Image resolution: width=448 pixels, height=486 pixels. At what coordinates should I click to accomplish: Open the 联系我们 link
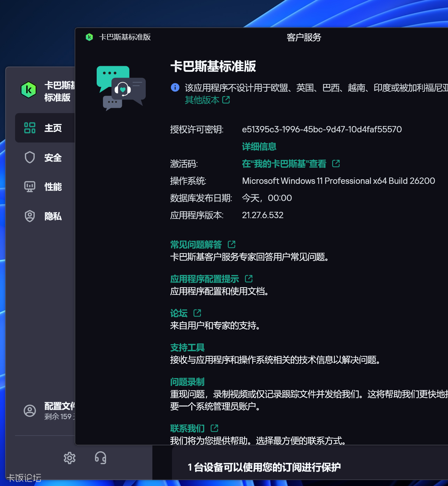187,428
